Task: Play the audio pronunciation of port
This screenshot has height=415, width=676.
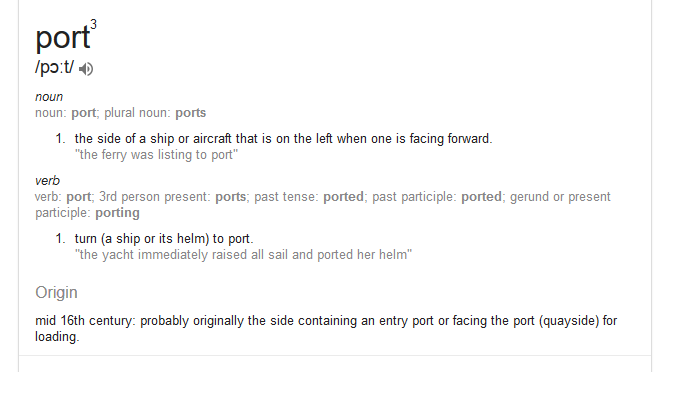Action: (86, 69)
